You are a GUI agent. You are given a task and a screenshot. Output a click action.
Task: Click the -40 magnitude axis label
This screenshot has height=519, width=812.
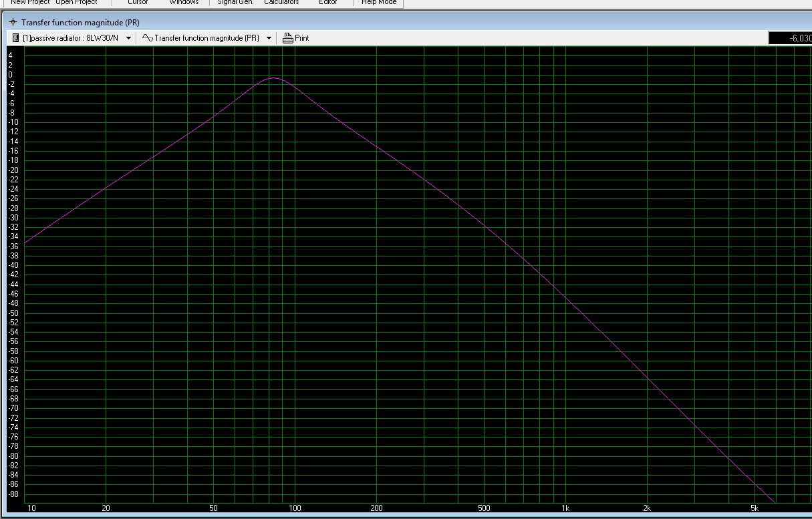pos(13,266)
